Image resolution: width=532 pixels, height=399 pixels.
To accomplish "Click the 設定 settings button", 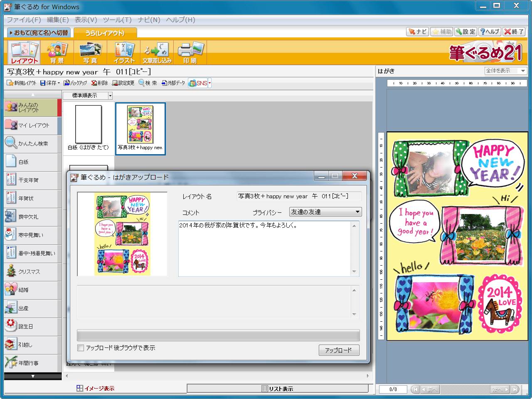I will tap(465, 32).
